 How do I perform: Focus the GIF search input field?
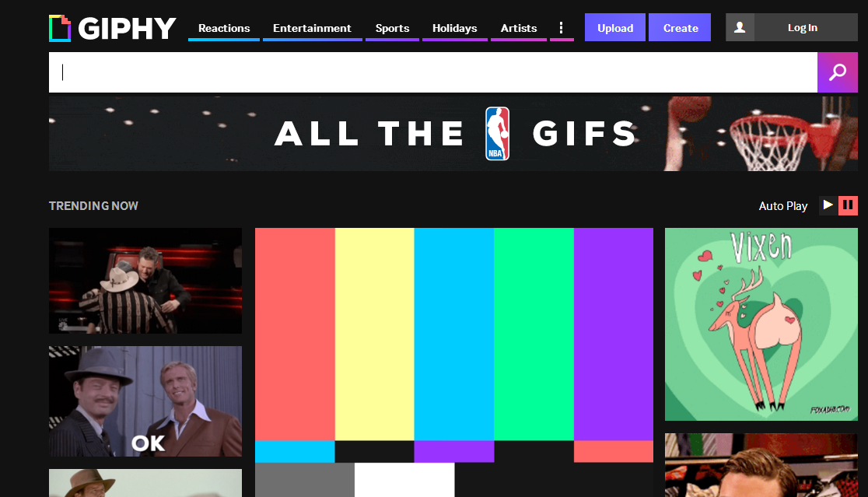(x=433, y=72)
